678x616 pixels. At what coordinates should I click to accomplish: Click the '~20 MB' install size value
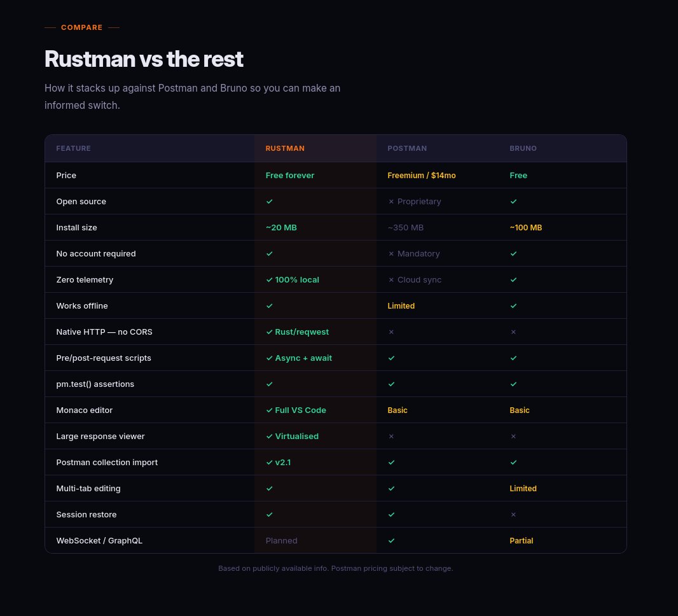pyautogui.click(x=281, y=228)
